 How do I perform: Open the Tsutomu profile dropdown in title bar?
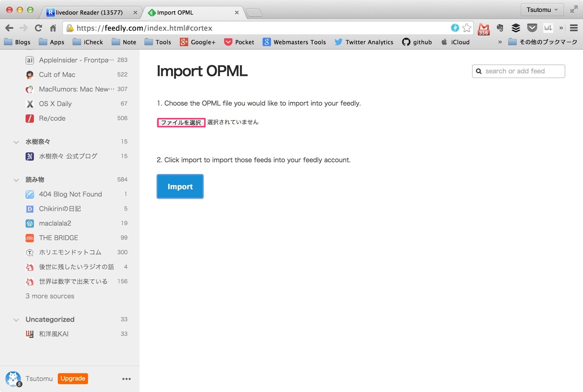coord(542,10)
